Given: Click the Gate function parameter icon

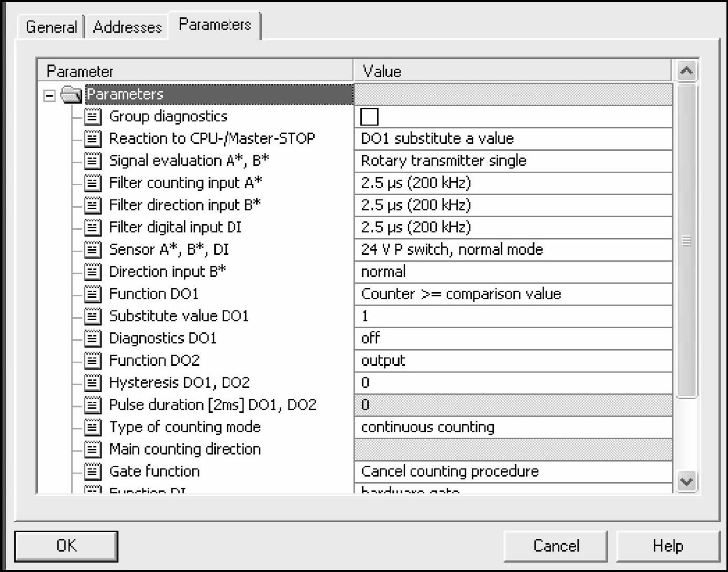Looking at the screenshot, I should tap(93, 472).
